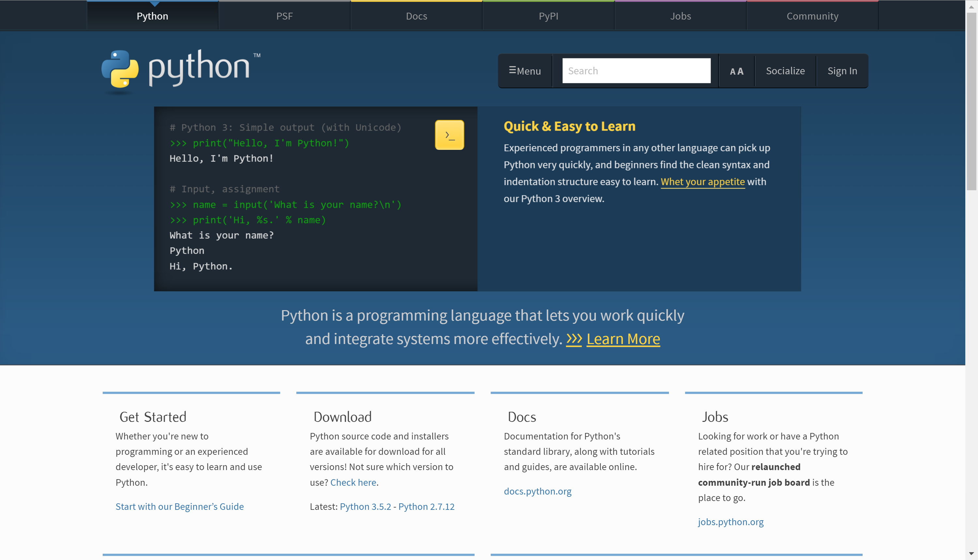Click the Sign In button
Image resolution: width=978 pixels, height=560 pixels.
point(842,71)
